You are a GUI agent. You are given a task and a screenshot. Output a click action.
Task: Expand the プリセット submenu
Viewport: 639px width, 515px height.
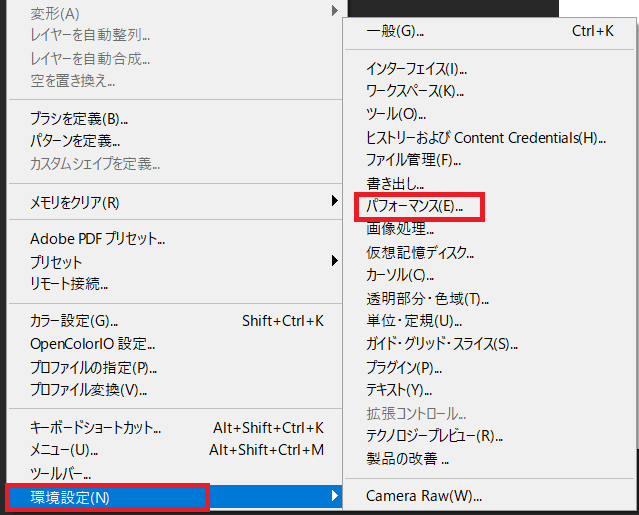[x=175, y=262]
